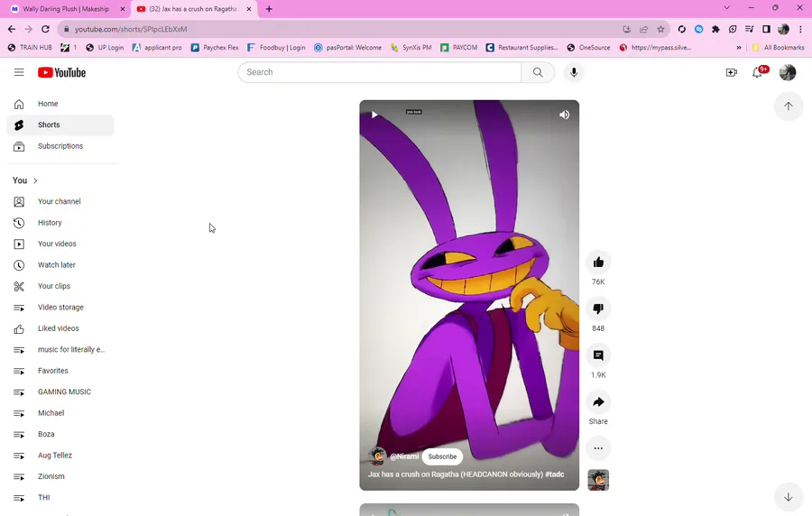This screenshot has width=812, height=516.
Task: Open the browser profile avatar
Action: (x=783, y=30)
